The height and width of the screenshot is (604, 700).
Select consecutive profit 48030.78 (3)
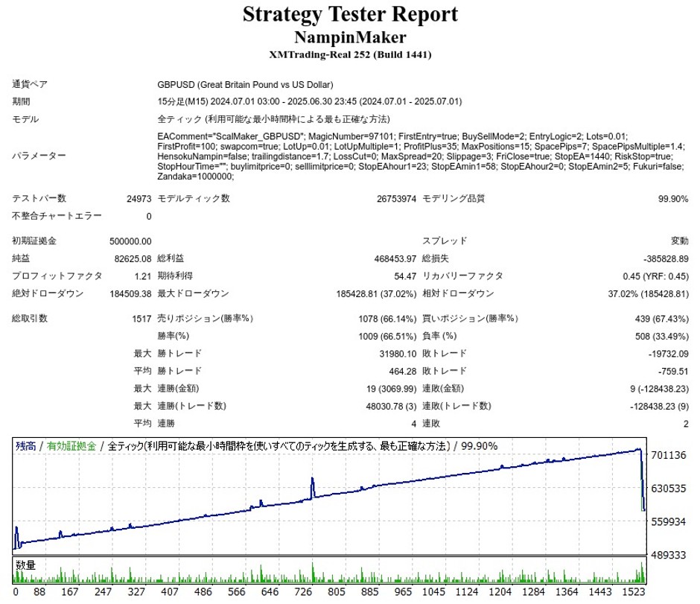point(391,406)
